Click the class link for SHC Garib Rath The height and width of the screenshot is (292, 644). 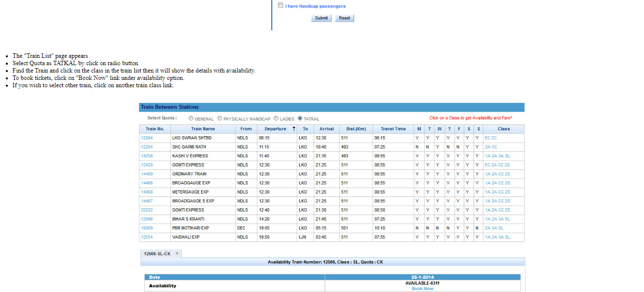(491, 147)
